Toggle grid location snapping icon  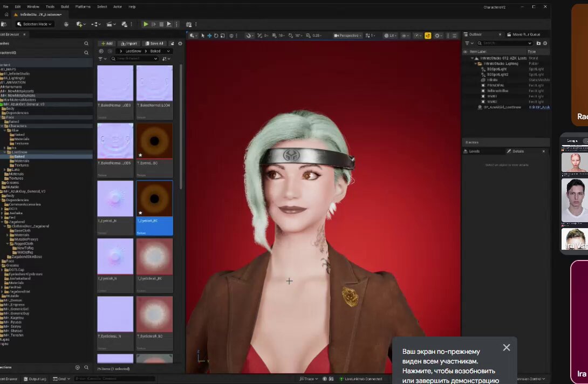pos(275,36)
